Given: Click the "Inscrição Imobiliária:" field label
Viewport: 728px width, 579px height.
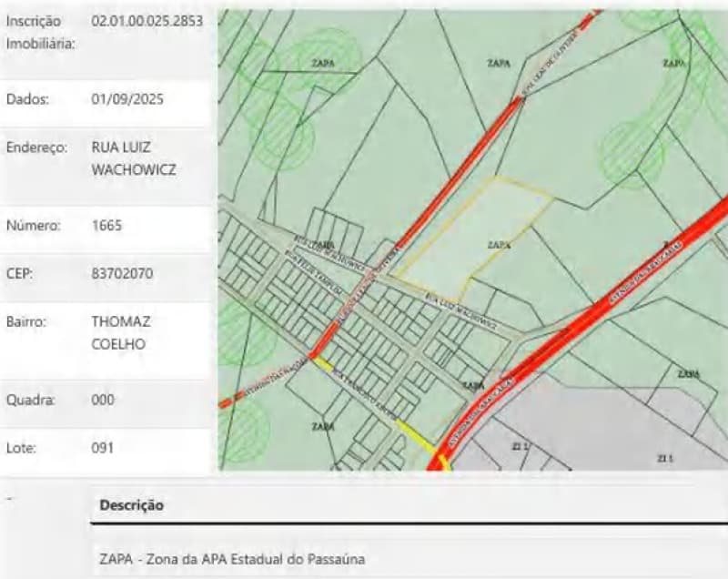Looking at the screenshot, I should coord(40,33).
